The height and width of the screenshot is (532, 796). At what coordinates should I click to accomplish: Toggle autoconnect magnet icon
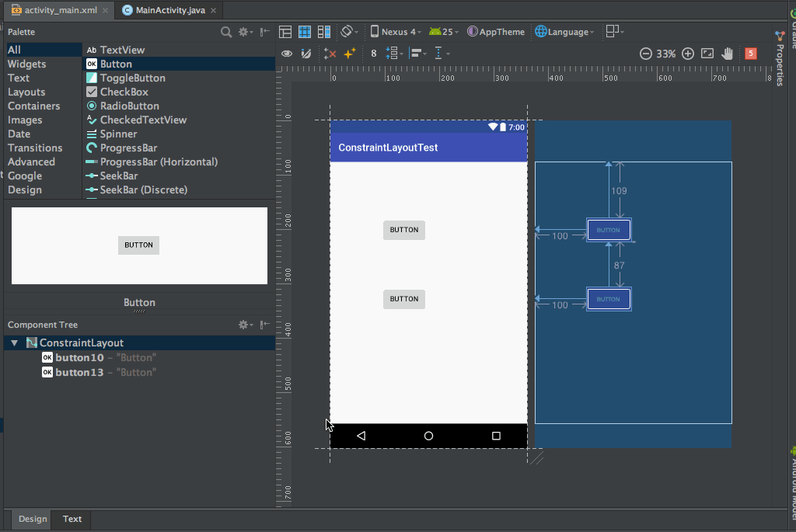pyautogui.click(x=306, y=54)
